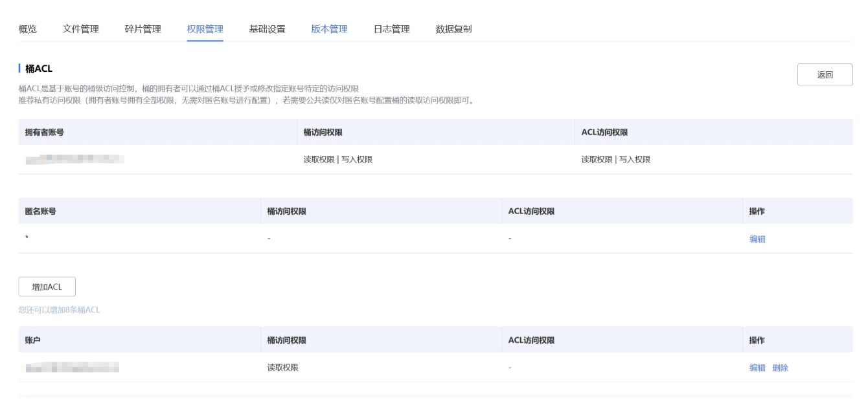868x407 pixels.
Task: Select the 权限管理 tab
Action: [205, 29]
